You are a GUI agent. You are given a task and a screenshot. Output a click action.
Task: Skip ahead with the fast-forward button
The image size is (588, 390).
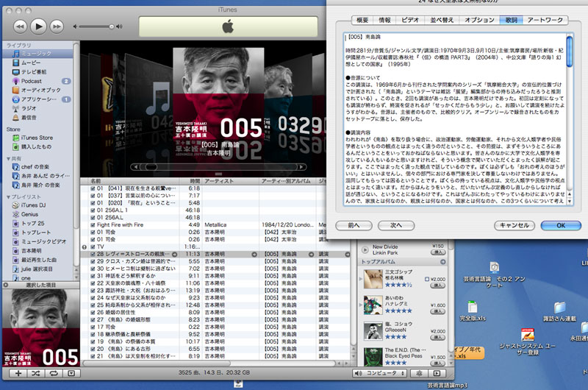point(57,26)
